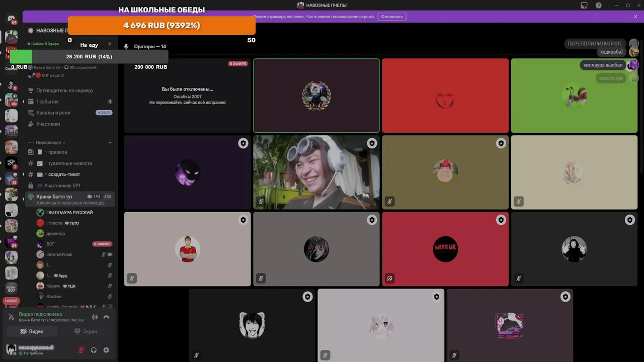Viewport: 644px width, 362px height.
Task: Toggle the Экран screen share button
Action: point(86,331)
